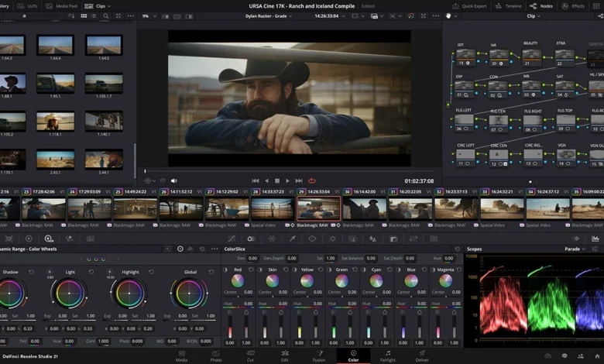
Task: Click the Play button in viewer transport
Action: pyautogui.click(x=288, y=180)
